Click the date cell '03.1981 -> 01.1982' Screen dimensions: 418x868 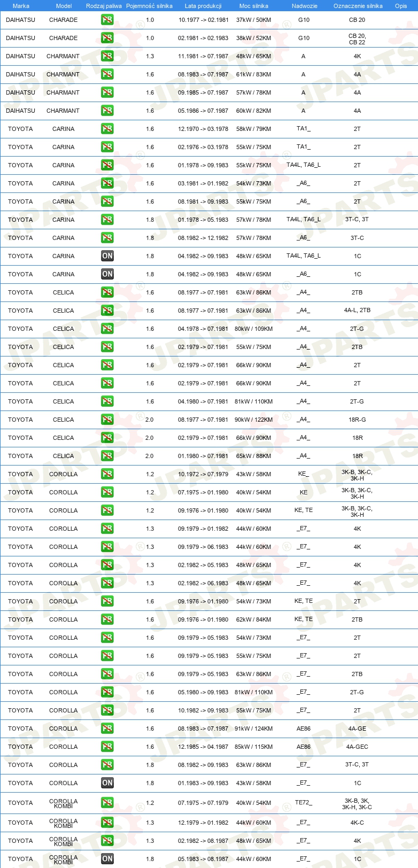[203, 183]
